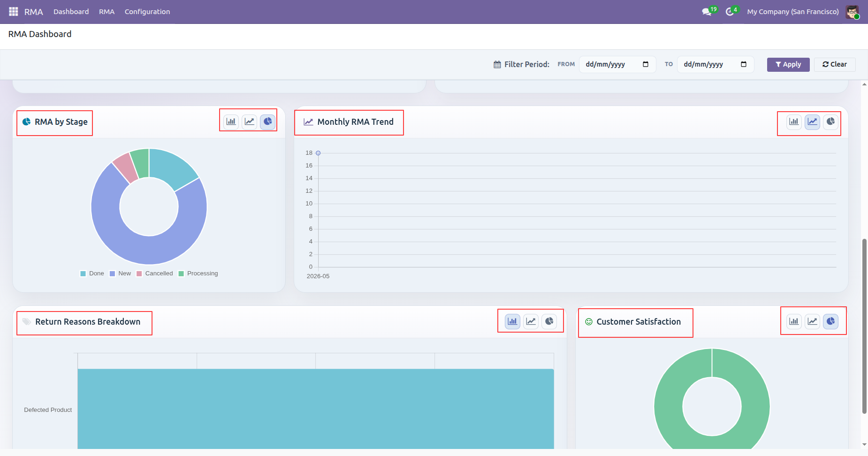Click the vertical scrollbar thumb
868x456 pixels.
pyautogui.click(x=864, y=326)
